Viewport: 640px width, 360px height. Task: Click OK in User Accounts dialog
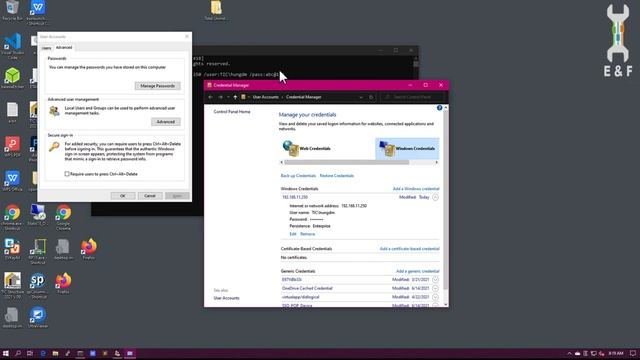[123, 196]
